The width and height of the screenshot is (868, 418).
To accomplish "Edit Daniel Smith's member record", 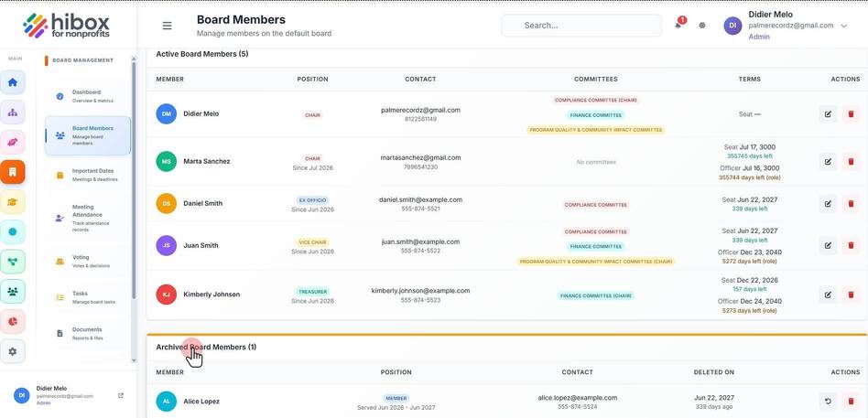I will pyautogui.click(x=828, y=203).
